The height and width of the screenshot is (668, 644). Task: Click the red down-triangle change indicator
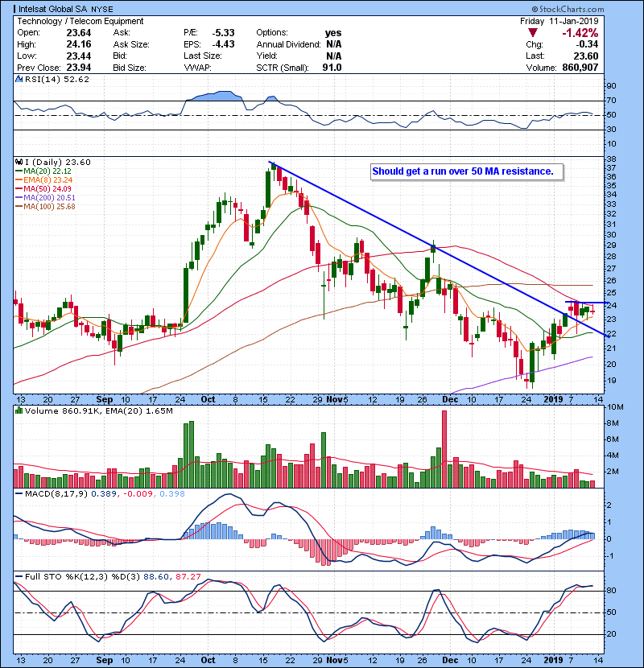(533, 33)
